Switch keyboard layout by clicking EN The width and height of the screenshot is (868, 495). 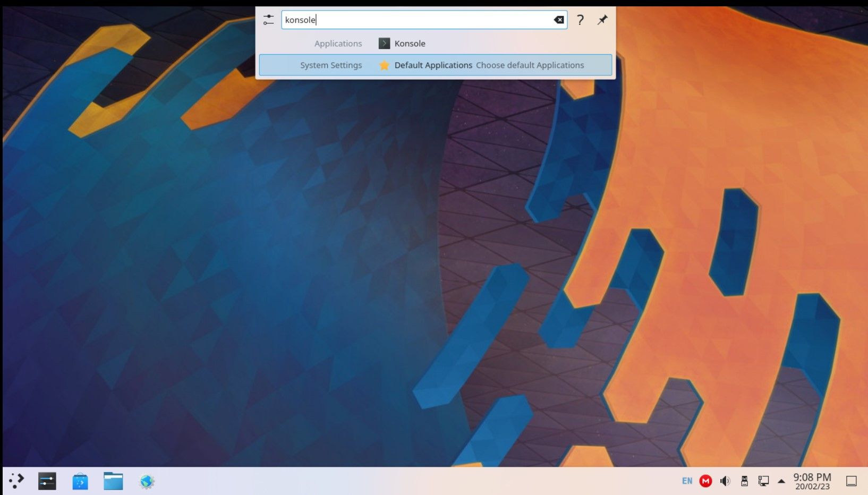(686, 481)
